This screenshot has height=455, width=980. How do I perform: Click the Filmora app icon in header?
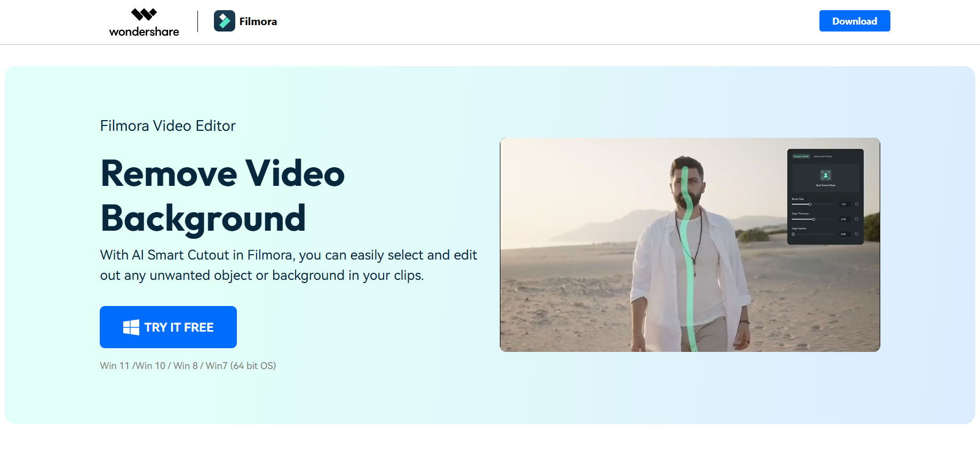(224, 21)
